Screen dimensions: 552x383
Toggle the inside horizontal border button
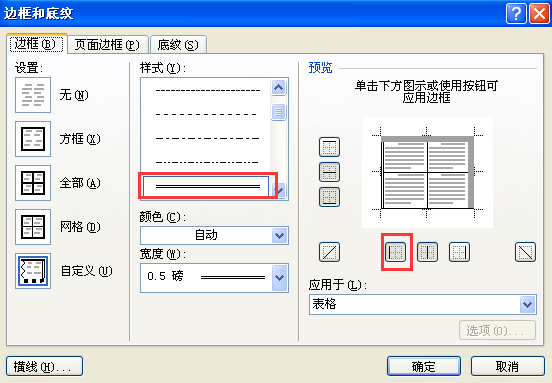pos(329,172)
